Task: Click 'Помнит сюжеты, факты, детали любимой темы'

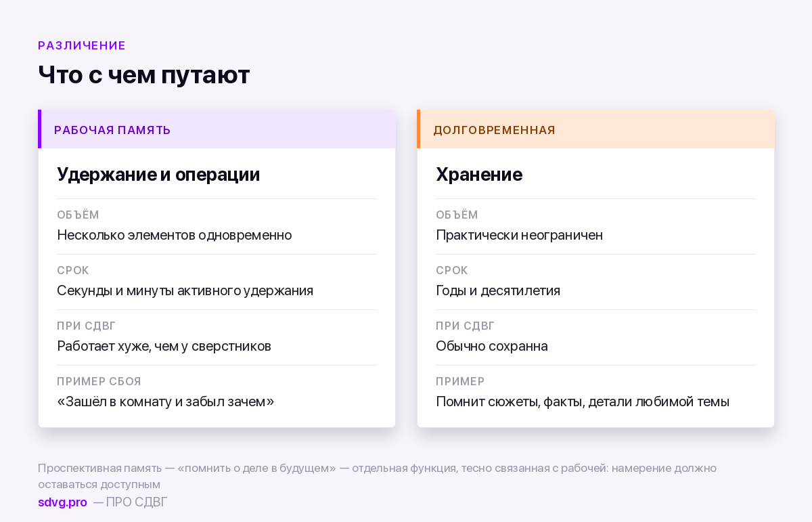Action: coord(583,402)
